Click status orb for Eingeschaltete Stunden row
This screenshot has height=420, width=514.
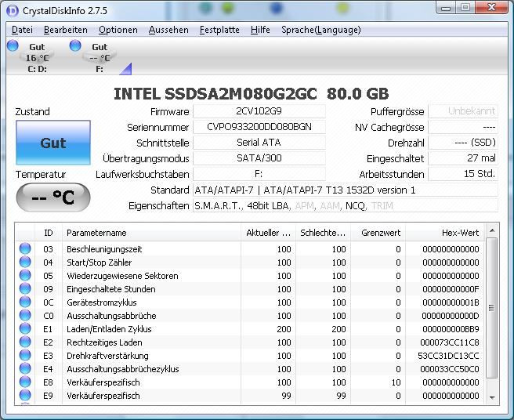coord(25,288)
